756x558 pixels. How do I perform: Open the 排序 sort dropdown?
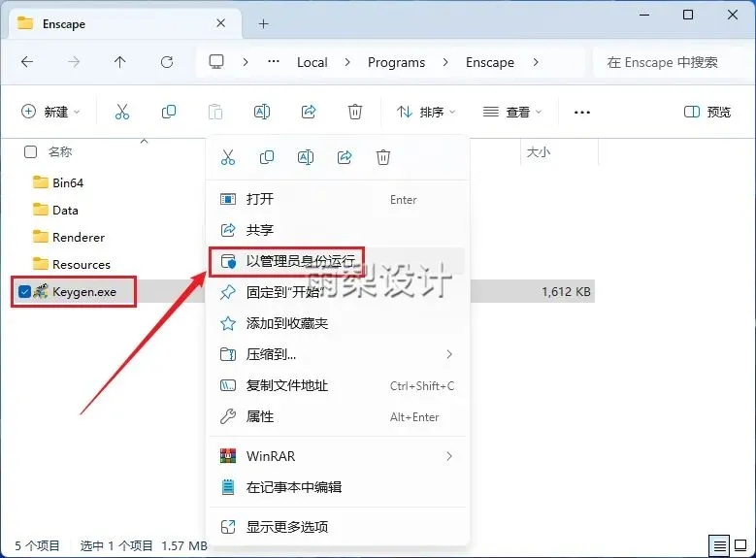(426, 112)
